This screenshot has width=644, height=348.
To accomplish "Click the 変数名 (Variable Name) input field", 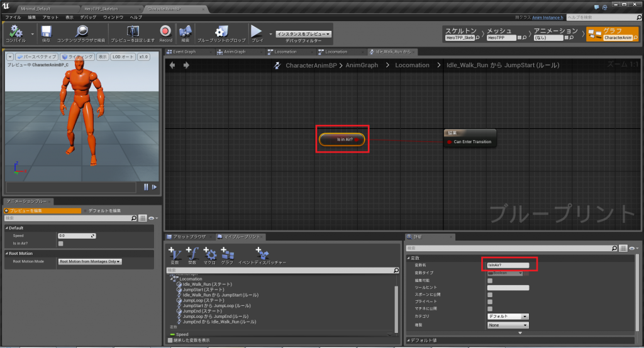I will (x=509, y=265).
